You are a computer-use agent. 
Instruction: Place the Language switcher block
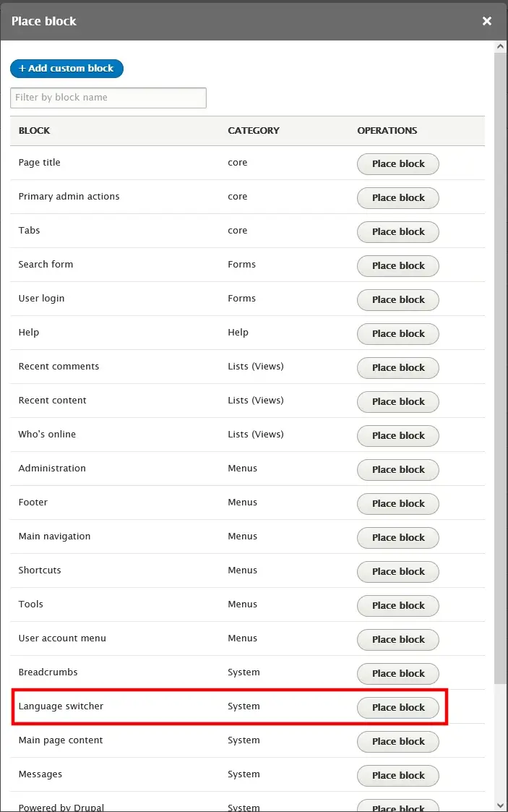pyautogui.click(x=398, y=708)
